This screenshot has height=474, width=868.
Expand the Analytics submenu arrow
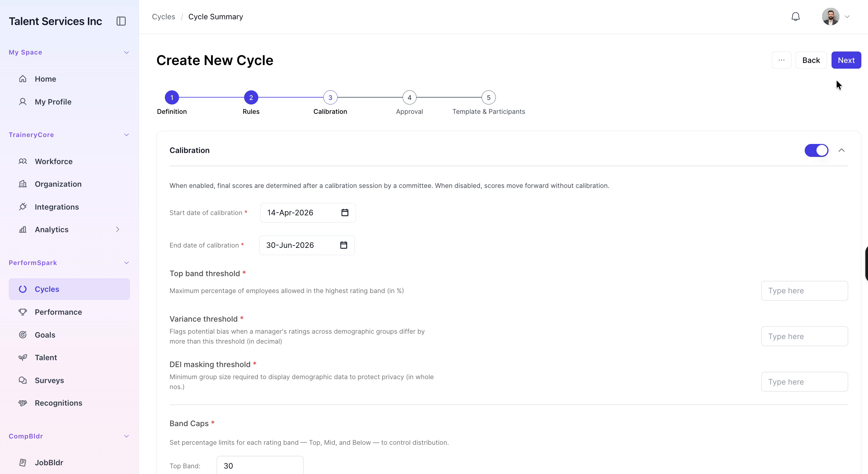coord(117,229)
